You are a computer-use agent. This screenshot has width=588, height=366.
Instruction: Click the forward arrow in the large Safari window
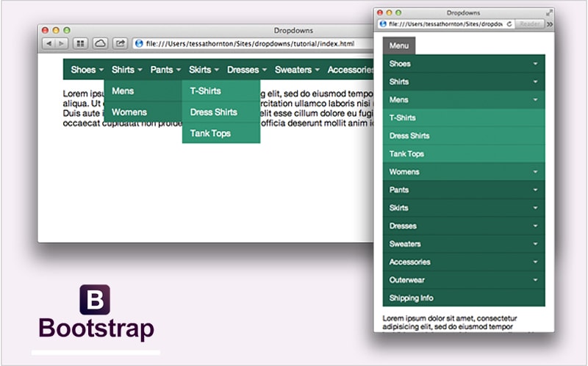62,43
